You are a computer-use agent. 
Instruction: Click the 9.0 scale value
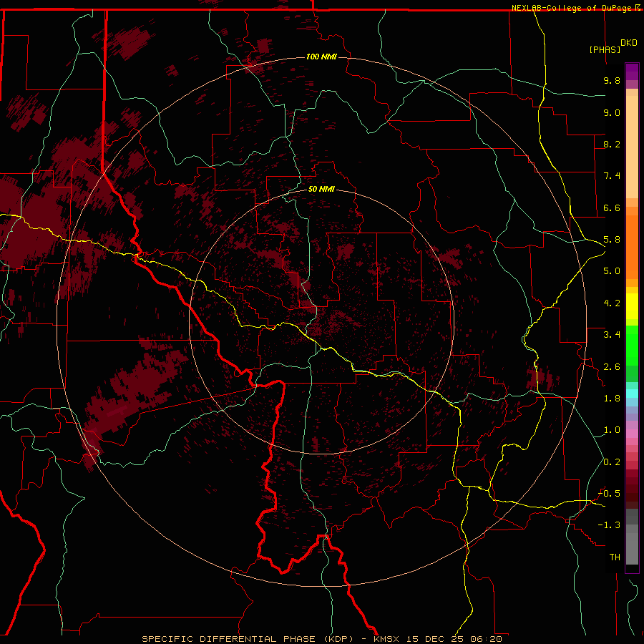(x=612, y=112)
